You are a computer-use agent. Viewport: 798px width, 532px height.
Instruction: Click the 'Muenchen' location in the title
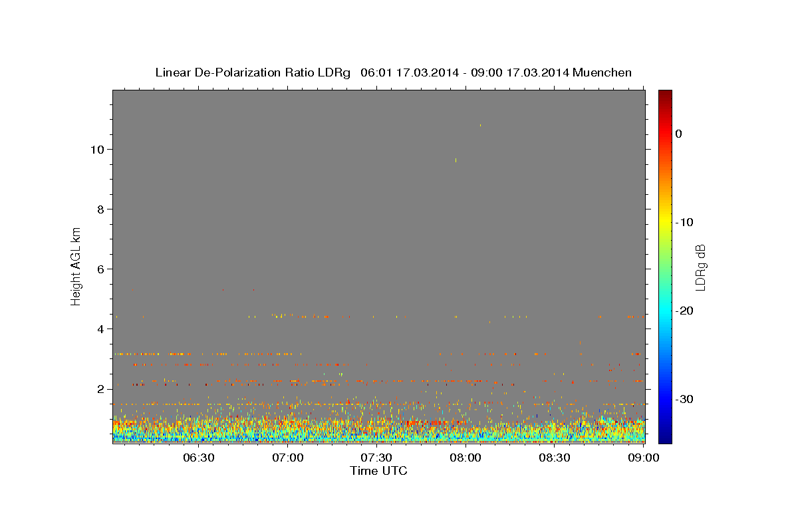(x=602, y=72)
